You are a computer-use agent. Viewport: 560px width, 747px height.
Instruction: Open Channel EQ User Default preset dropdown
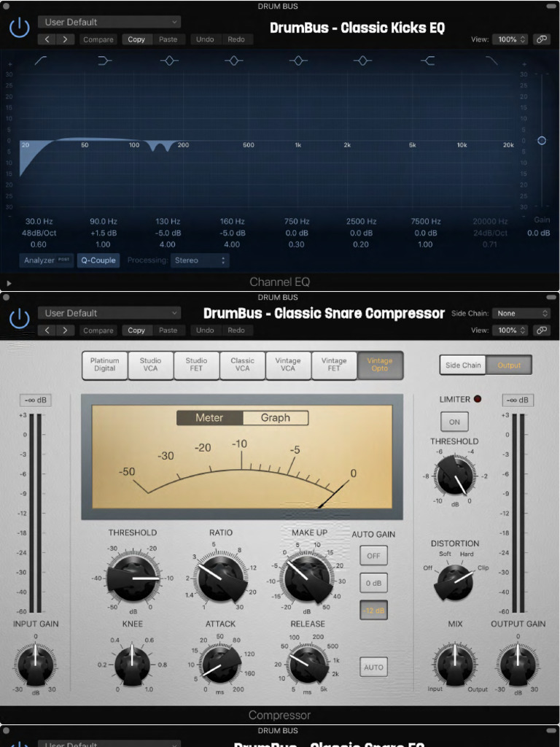(109, 22)
